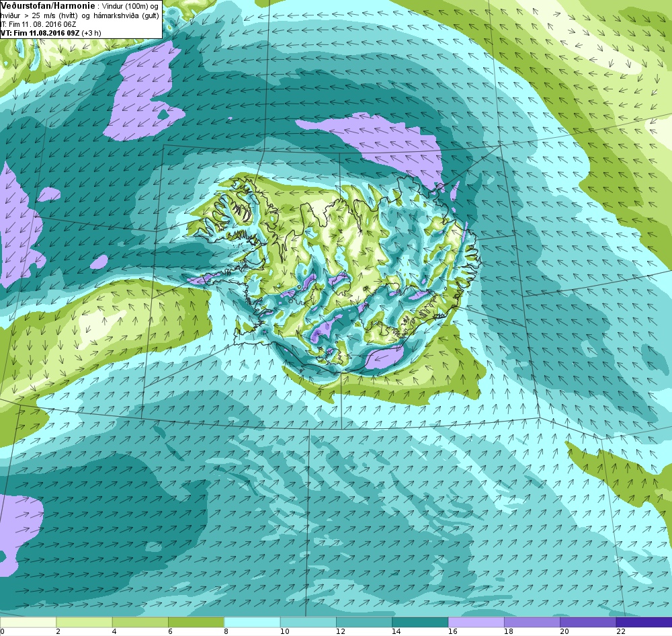This screenshot has width=672, height=636.
Task: Click the 'IT: Fim 11. 08. 2016 06Z' line
Action: [x=38, y=24]
